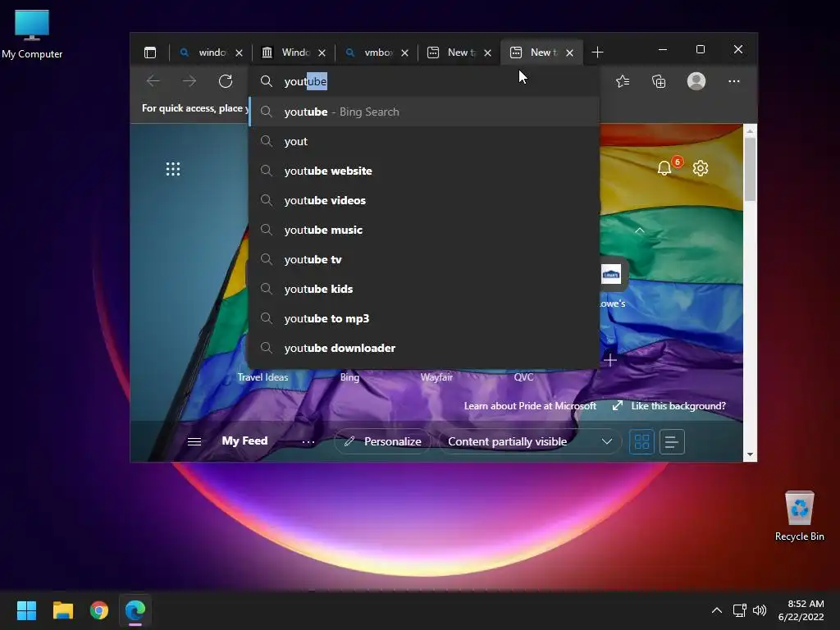
Task: Open the taskbar clock showing 8:52 AM
Action: tap(801, 610)
